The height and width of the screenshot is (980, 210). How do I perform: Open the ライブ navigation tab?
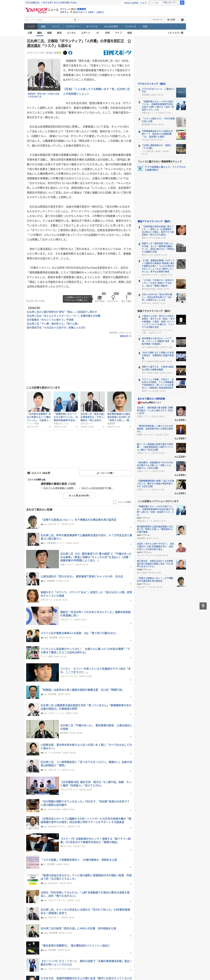[x=56, y=27]
